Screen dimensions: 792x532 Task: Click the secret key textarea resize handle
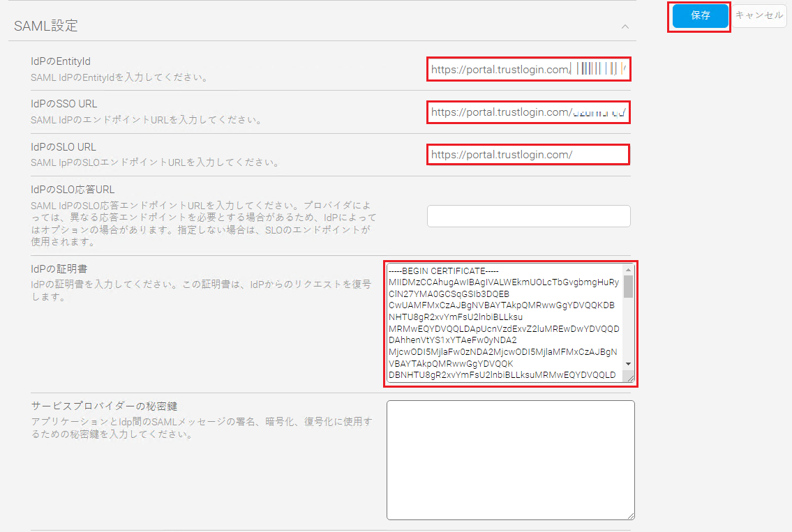click(630, 515)
